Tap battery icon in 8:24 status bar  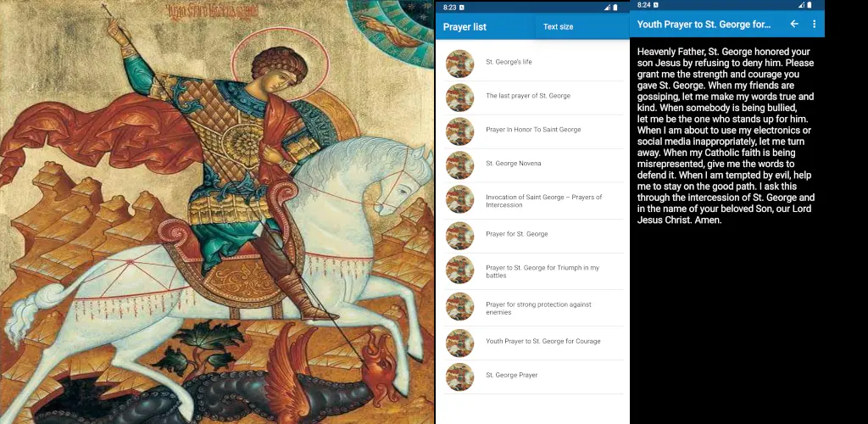810,5
